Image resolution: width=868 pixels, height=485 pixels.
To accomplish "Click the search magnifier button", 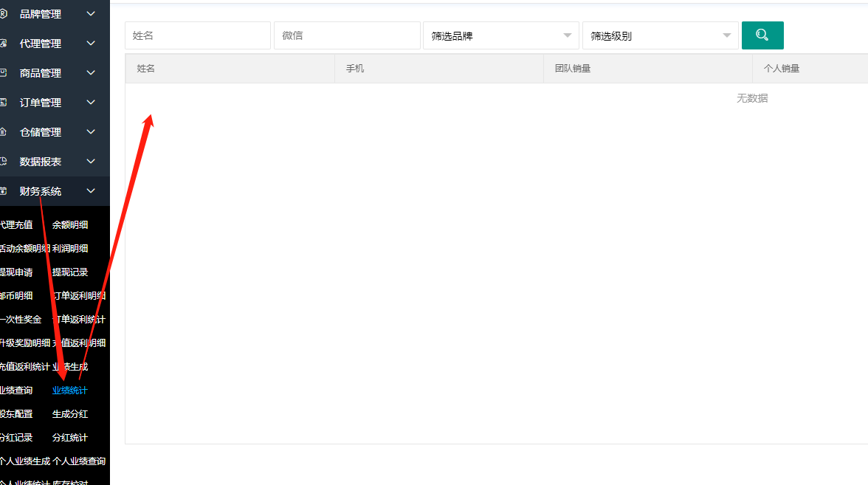I will coord(762,35).
